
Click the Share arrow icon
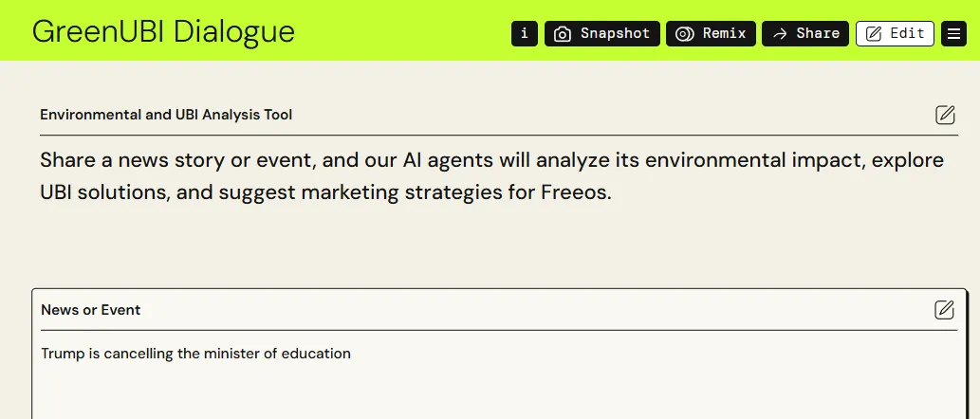(780, 34)
